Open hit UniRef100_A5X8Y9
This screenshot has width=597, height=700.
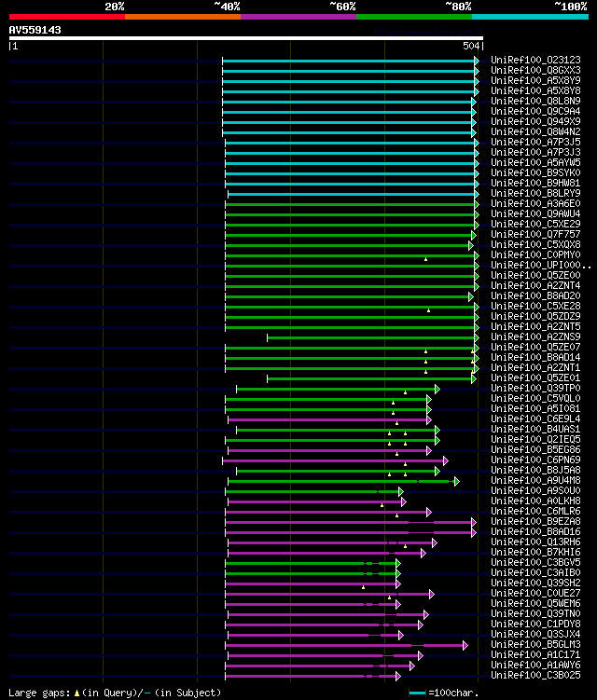(535, 81)
